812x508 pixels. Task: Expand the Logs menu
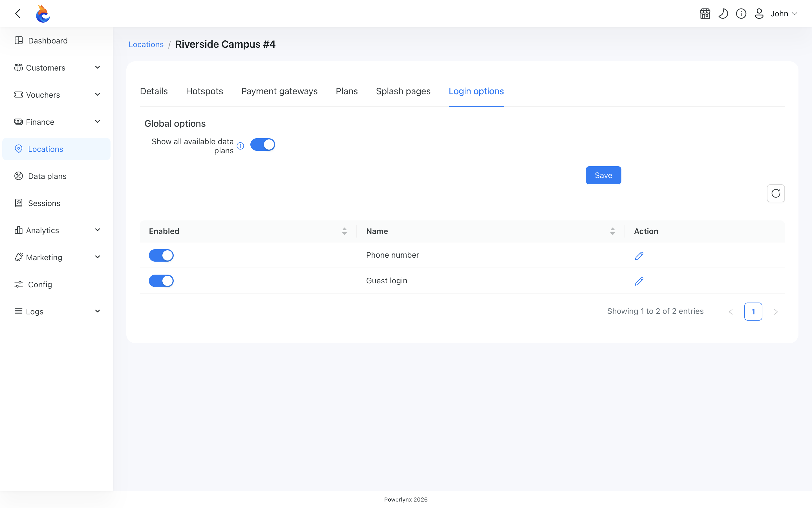click(56, 312)
